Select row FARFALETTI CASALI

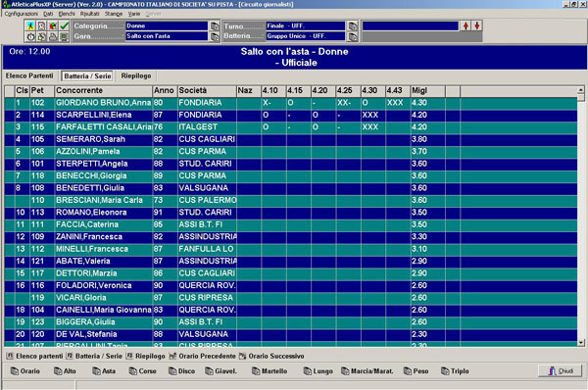[291, 127]
